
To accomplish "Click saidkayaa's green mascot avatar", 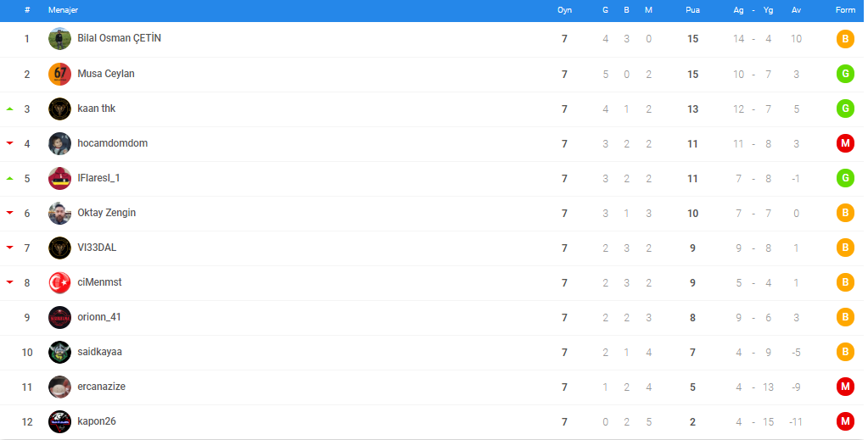I will 59,353.
